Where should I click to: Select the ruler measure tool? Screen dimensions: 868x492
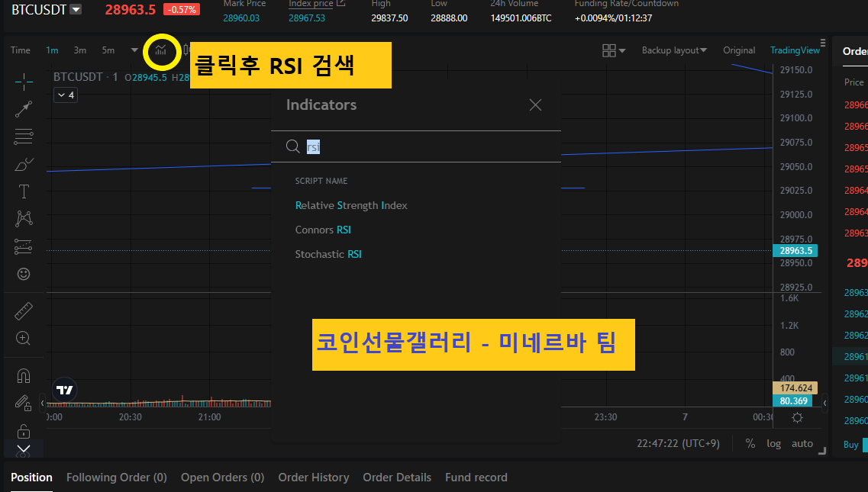coord(23,311)
